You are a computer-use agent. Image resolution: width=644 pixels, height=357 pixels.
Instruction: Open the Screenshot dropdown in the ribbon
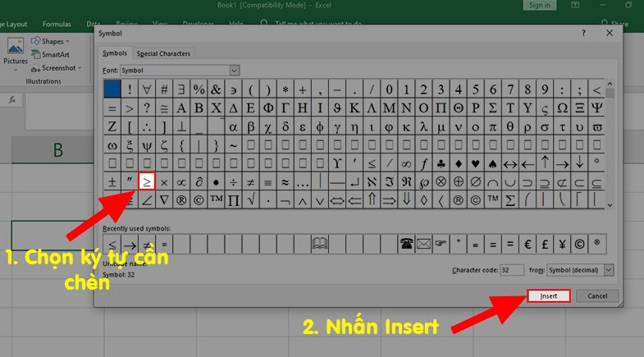pos(57,68)
